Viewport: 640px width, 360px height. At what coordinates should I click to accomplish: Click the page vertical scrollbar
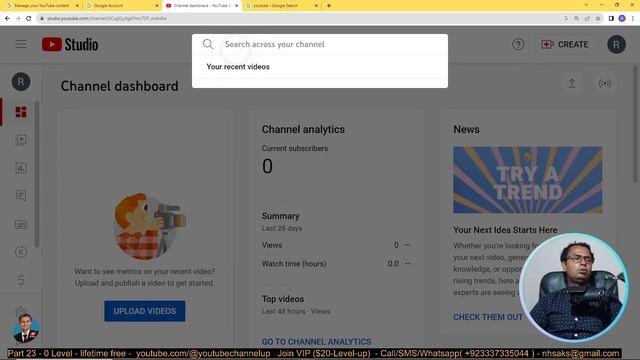[x=635, y=124]
